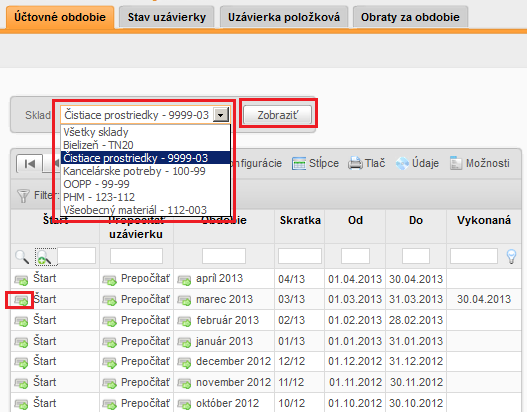Click Prepočítať link for január 2013
Screen dimensions: 527x412
(x=145, y=341)
